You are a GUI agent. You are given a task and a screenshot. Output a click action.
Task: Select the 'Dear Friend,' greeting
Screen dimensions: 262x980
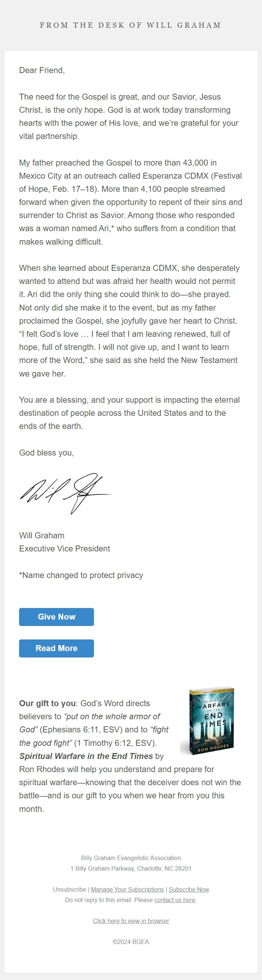click(x=43, y=70)
